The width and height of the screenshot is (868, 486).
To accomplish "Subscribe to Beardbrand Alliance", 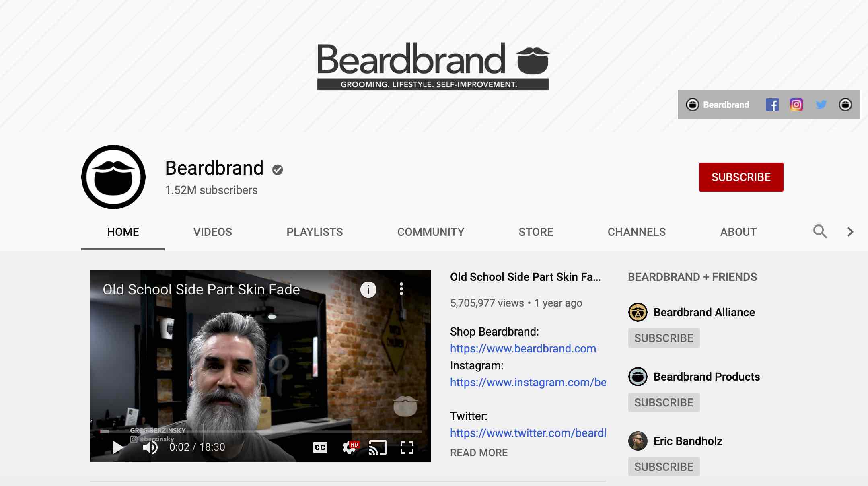I will click(664, 338).
